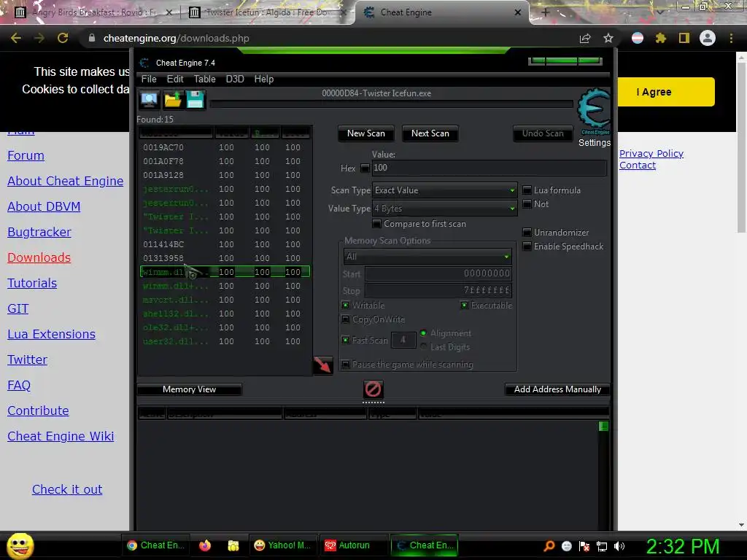Click the pink striped extension icon
This screenshot has height=560, width=747.
coord(638,38)
